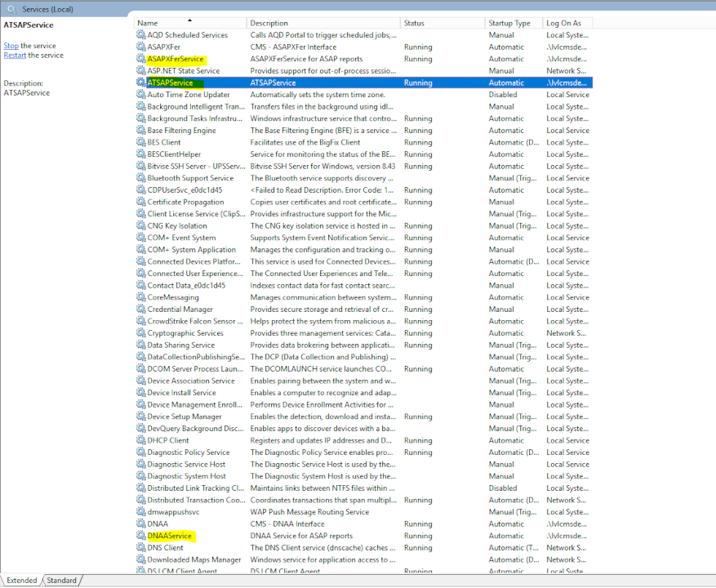716x588 pixels.
Task: Select Device Setup Manager row
Action: pos(363,416)
